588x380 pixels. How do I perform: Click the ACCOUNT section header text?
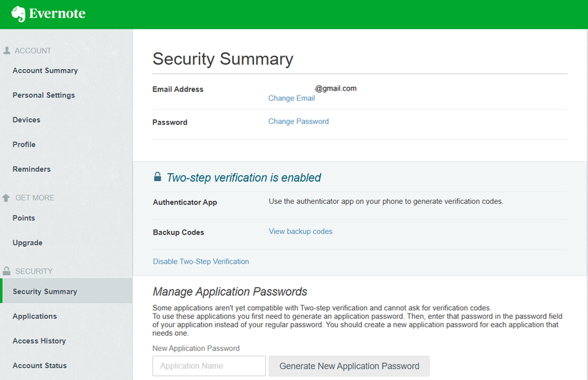point(33,51)
